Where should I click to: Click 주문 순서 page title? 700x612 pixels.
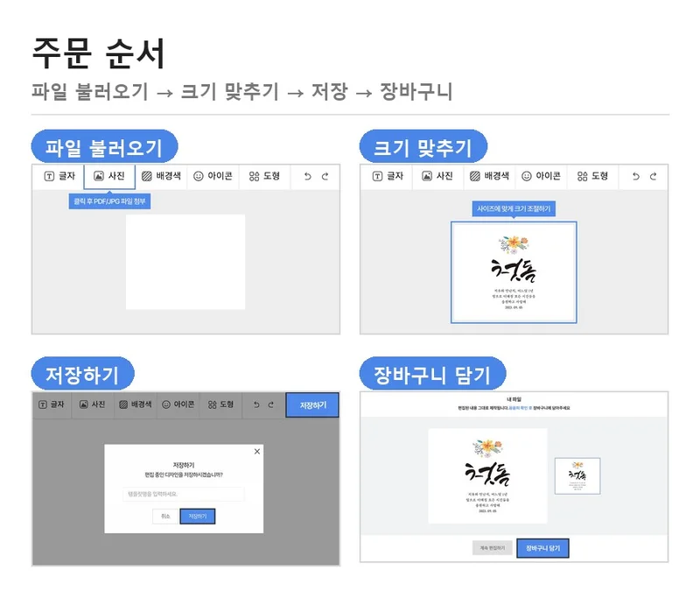pos(99,53)
